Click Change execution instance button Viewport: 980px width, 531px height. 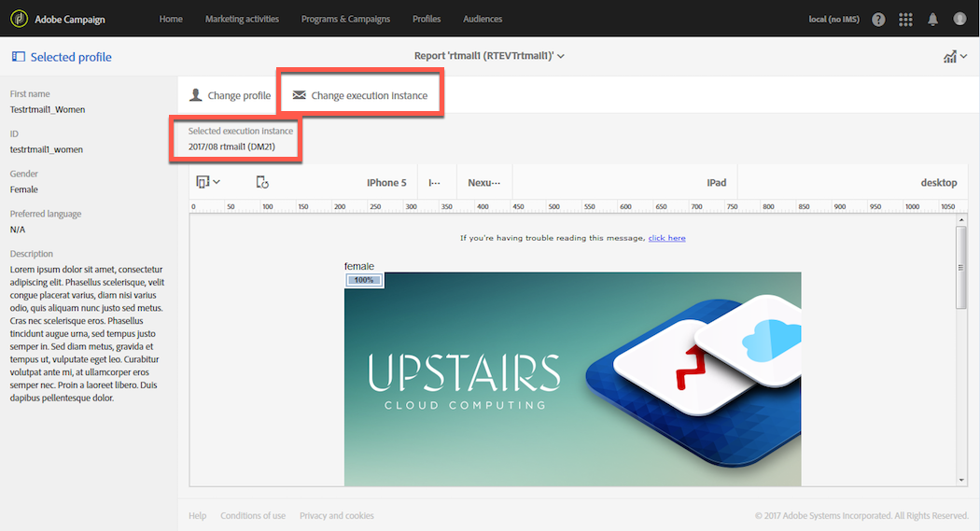coord(360,95)
